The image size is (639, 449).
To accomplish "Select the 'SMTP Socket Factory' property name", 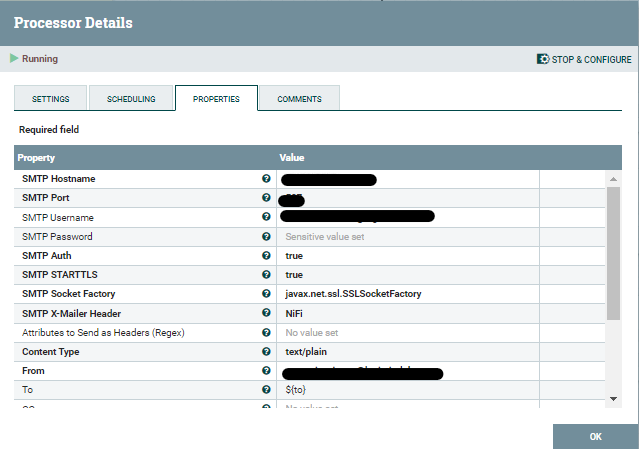I will pyautogui.click(x=68, y=294).
